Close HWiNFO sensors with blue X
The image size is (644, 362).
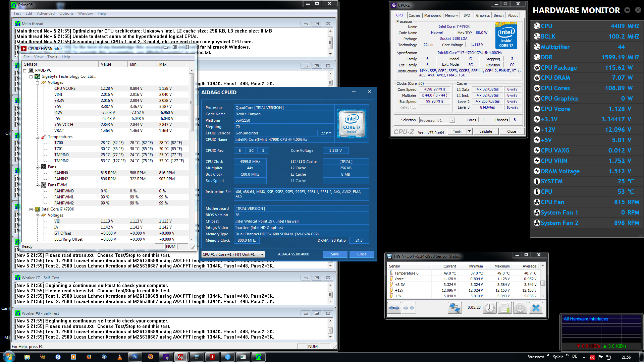point(536,308)
